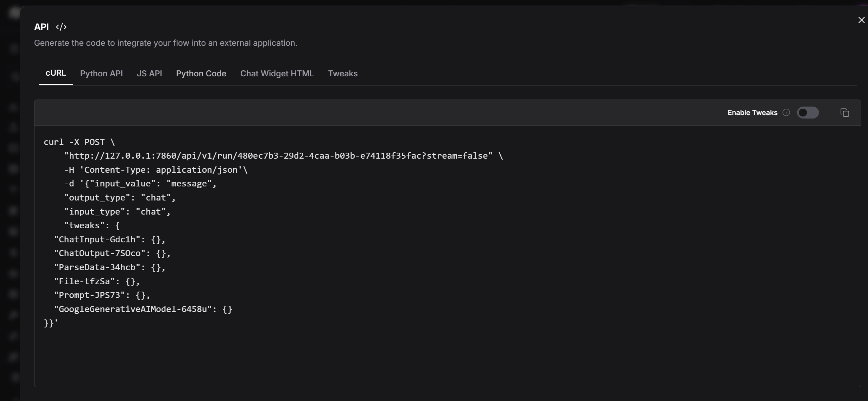Viewport: 868px width, 401px height.
Task: Open the Tweaks tab
Action: pyautogui.click(x=343, y=74)
